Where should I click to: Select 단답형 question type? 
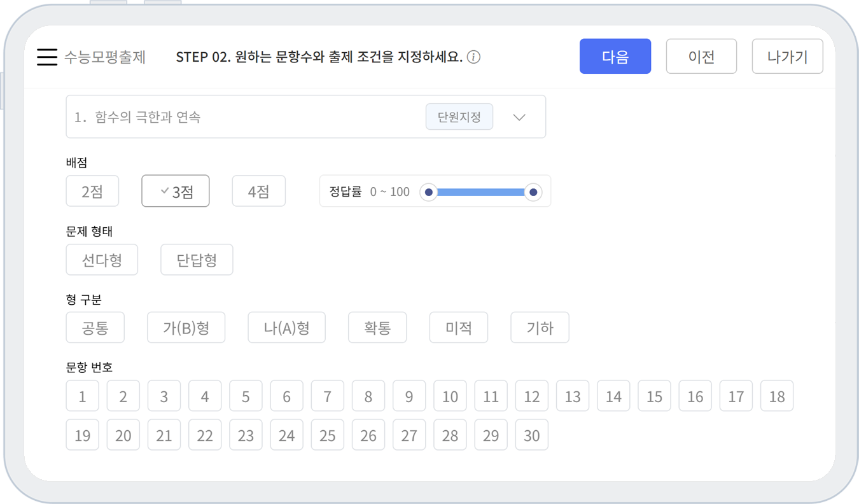197,260
